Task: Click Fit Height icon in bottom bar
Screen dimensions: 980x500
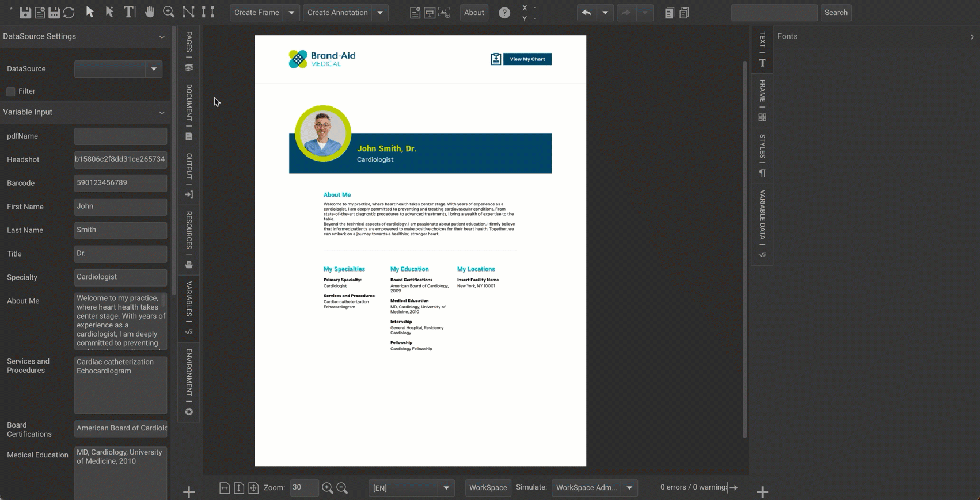Action: [239, 488]
